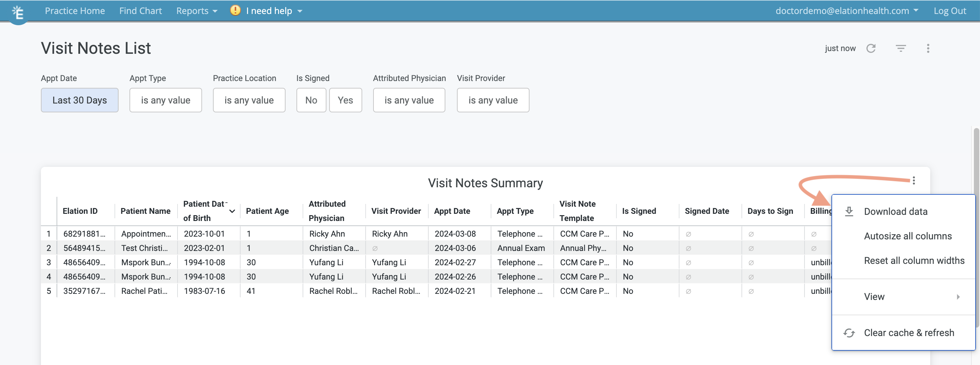Open the Reports dropdown

click(x=196, y=10)
